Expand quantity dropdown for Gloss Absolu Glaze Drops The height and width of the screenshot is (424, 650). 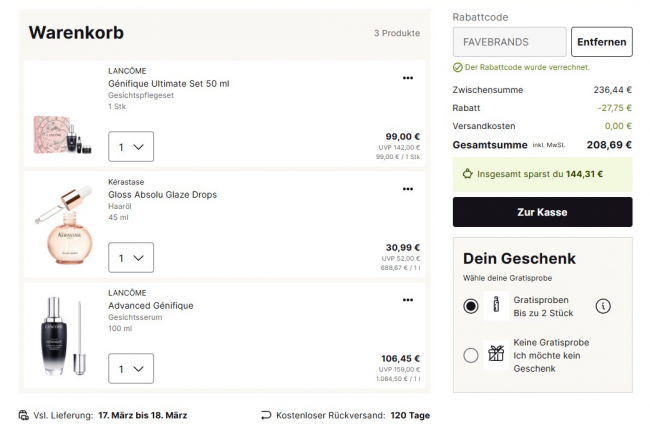click(x=131, y=258)
